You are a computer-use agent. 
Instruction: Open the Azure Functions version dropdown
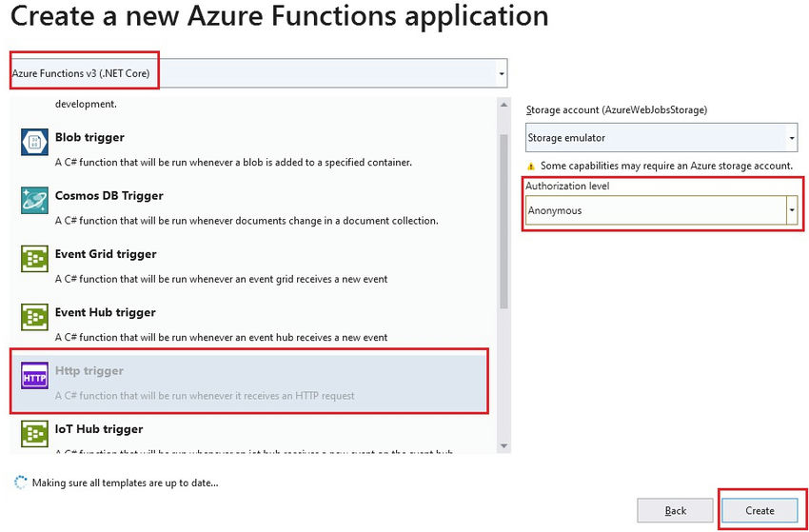point(501,73)
